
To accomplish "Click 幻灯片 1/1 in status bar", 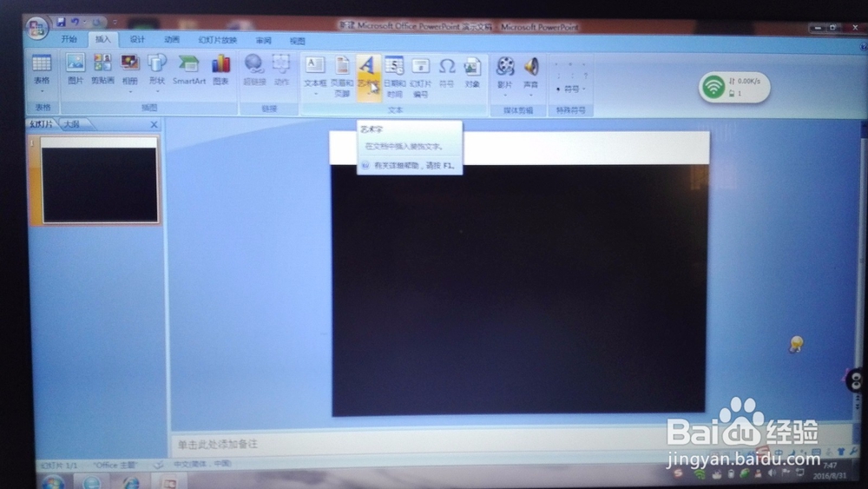I will pyautogui.click(x=59, y=466).
